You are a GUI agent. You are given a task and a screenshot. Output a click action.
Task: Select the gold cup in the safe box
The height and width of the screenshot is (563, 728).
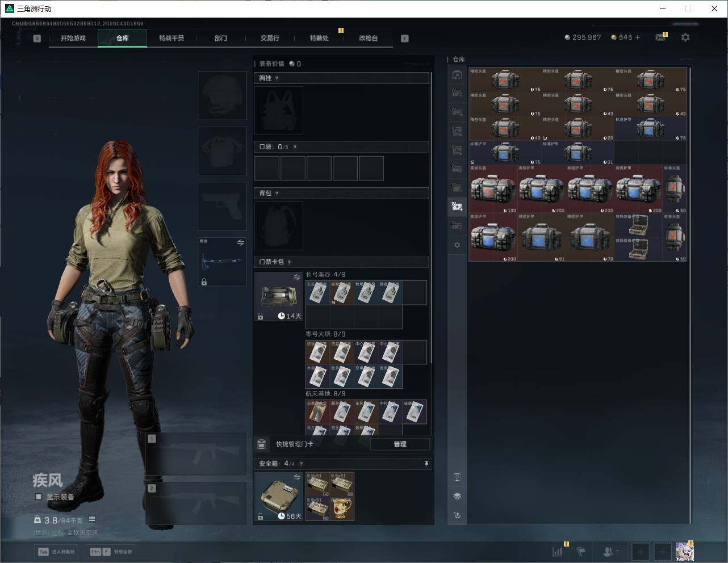point(342,509)
